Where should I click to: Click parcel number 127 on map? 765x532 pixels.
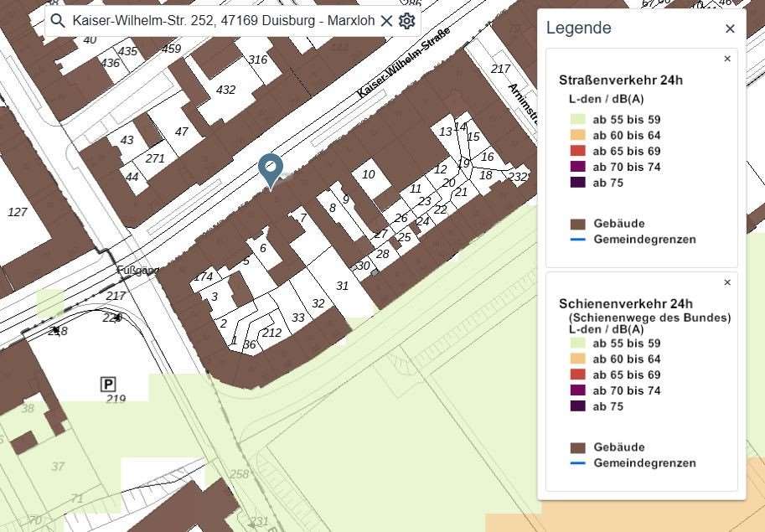pyautogui.click(x=17, y=212)
